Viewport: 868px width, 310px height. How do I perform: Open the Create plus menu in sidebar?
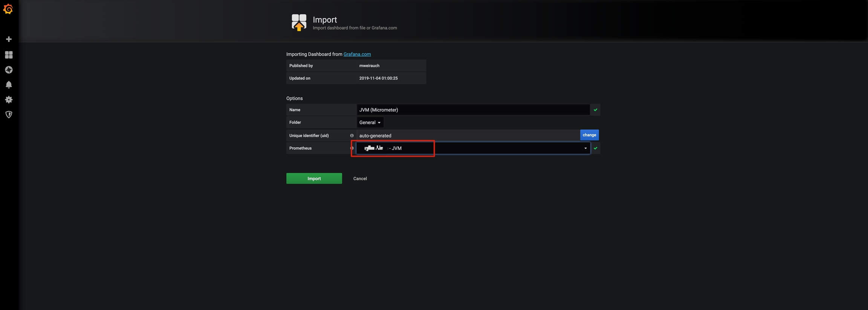coord(9,39)
